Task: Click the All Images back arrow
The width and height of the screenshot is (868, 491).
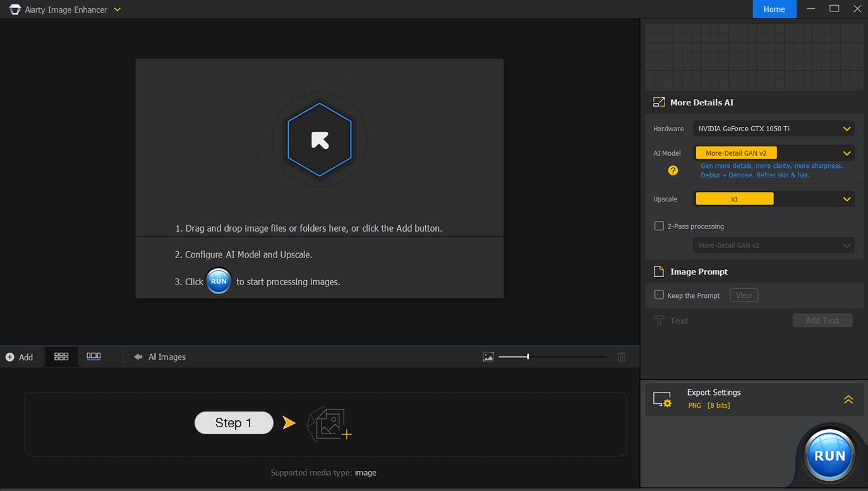Action: click(x=138, y=357)
